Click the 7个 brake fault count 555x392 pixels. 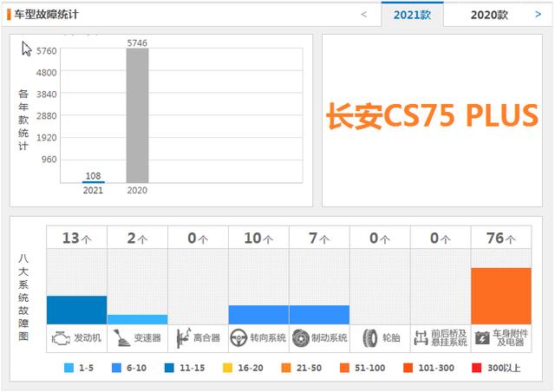click(x=319, y=238)
